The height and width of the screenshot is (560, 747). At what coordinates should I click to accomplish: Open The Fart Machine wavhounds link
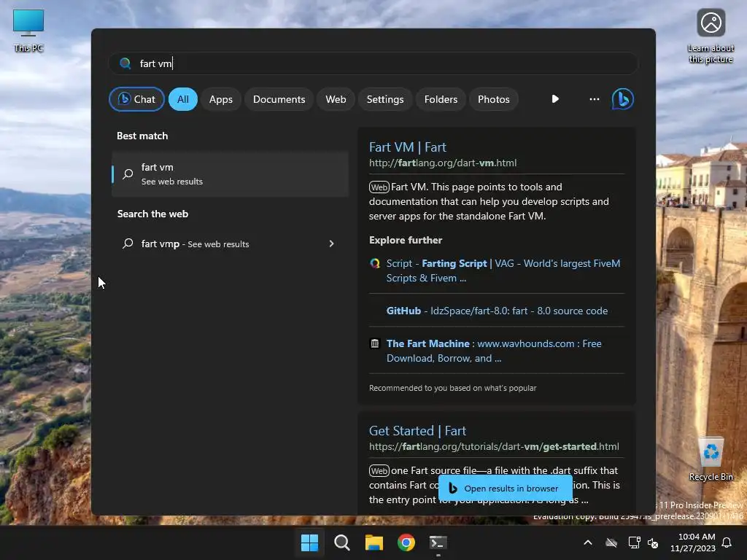point(494,351)
